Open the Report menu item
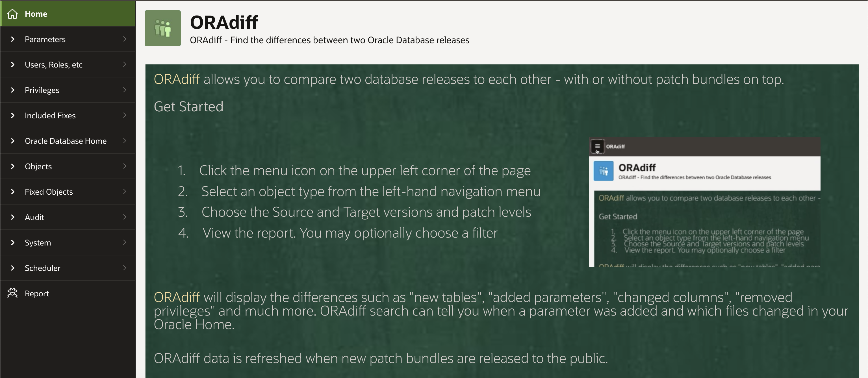Viewport: 868px width, 378px height. click(x=68, y=293)
